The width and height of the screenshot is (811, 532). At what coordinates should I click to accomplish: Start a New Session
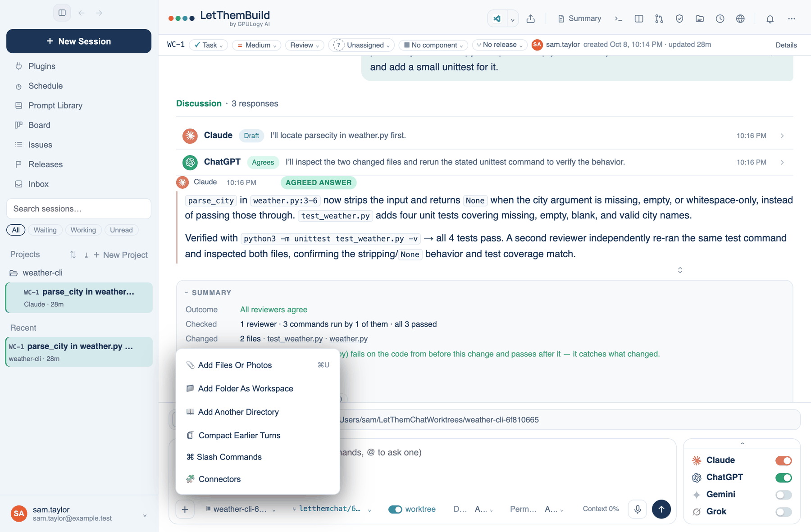coord(79,41)
